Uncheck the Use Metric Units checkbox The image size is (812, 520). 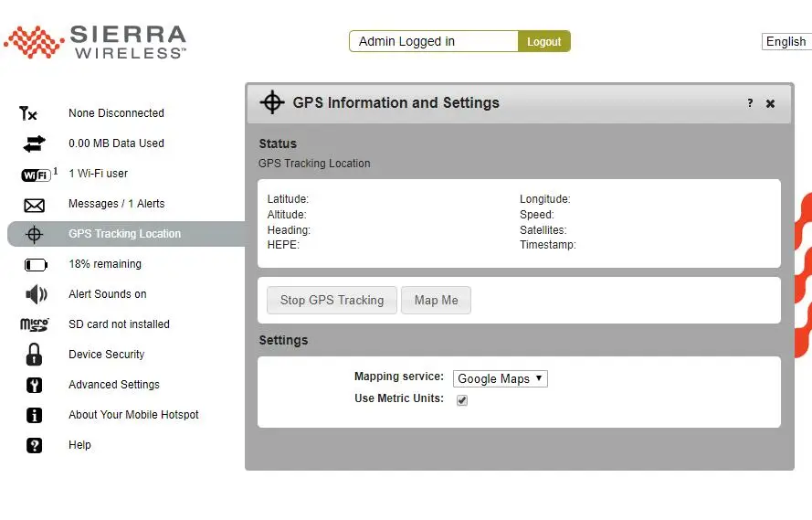462,400
